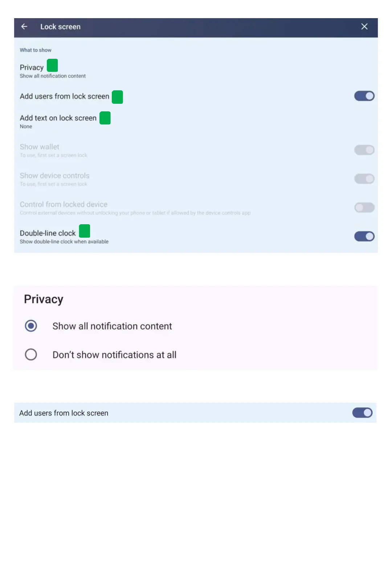Toggle the Show device controls switch
The height and width of the screenshot is (566, 392).
coord(364,179)
